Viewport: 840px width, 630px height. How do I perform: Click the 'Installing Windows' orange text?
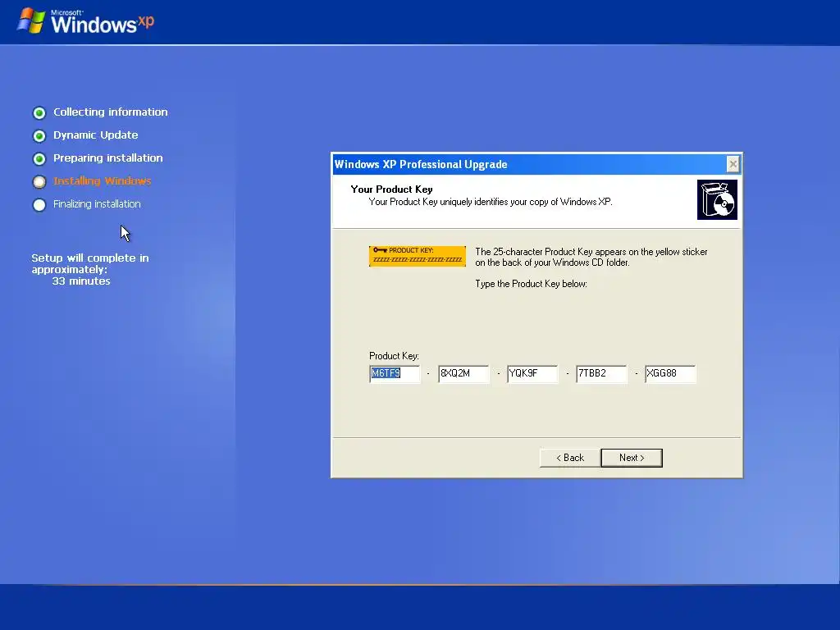point(103,181)
